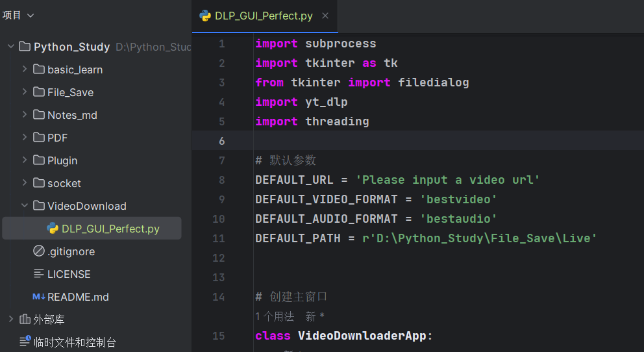Click the 'Please input a video url' string
The image size is (644, 352).
[448, 180]
